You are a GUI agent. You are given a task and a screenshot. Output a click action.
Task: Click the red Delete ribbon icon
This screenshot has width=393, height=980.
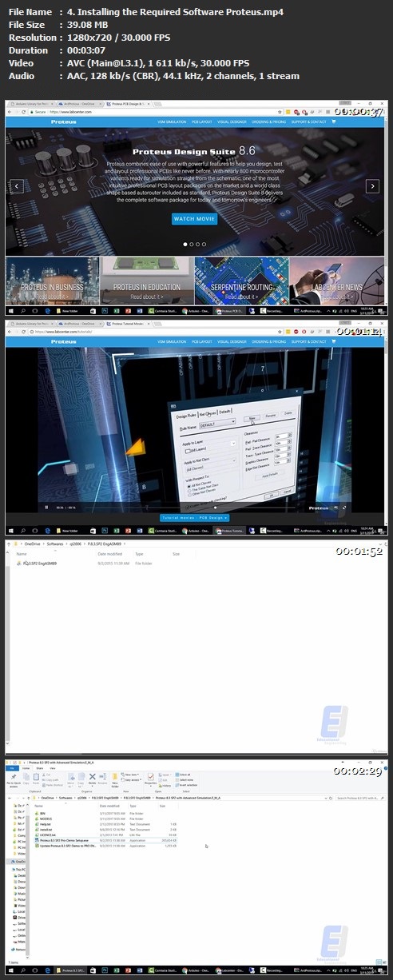point(92,779)
